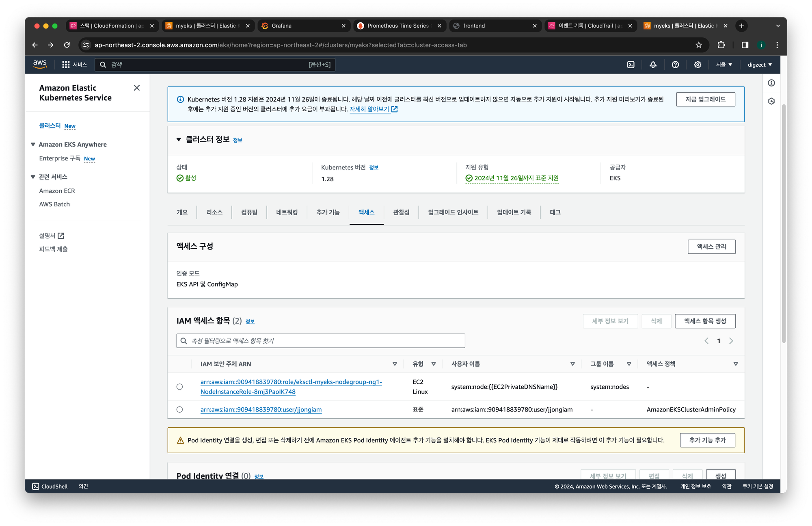Sort by 사용자 이름 column arrow

(572, 364)
